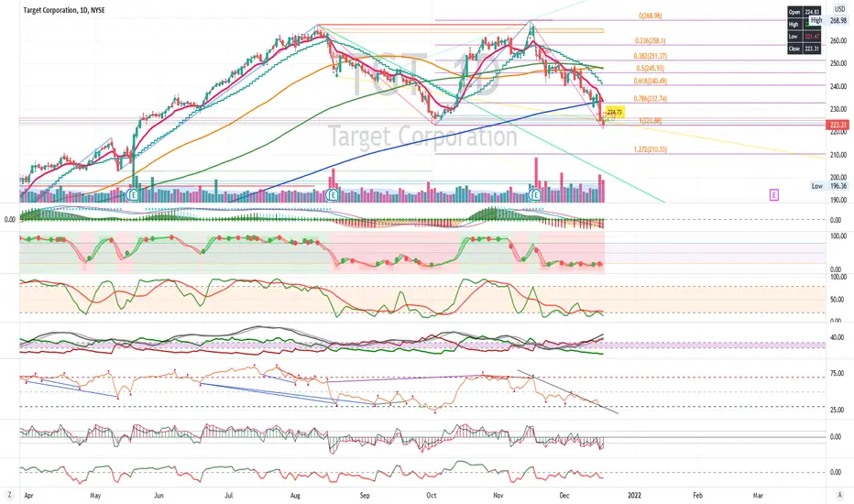Image resolution: width=854 pixels, height=504 pixels.
Task: Toggle auto scale with the A button
Action: (840, 495)
